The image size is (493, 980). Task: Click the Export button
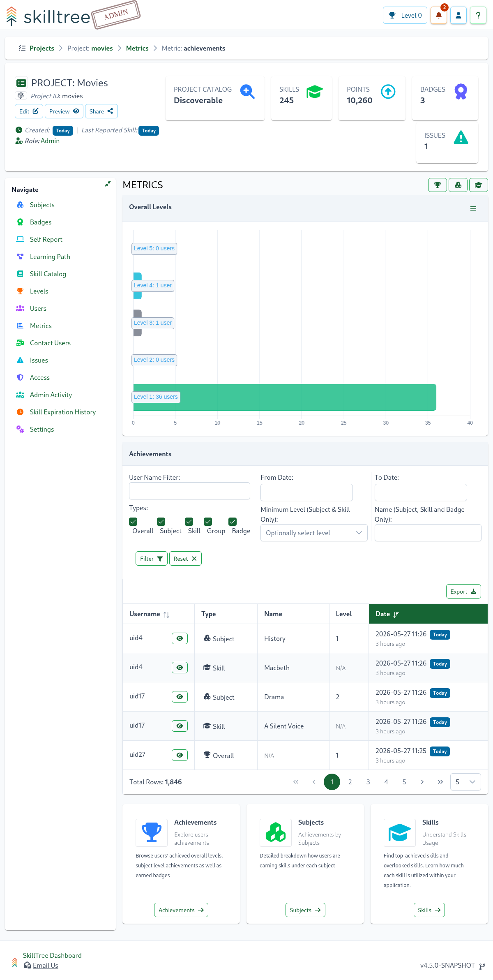point(463,592)
